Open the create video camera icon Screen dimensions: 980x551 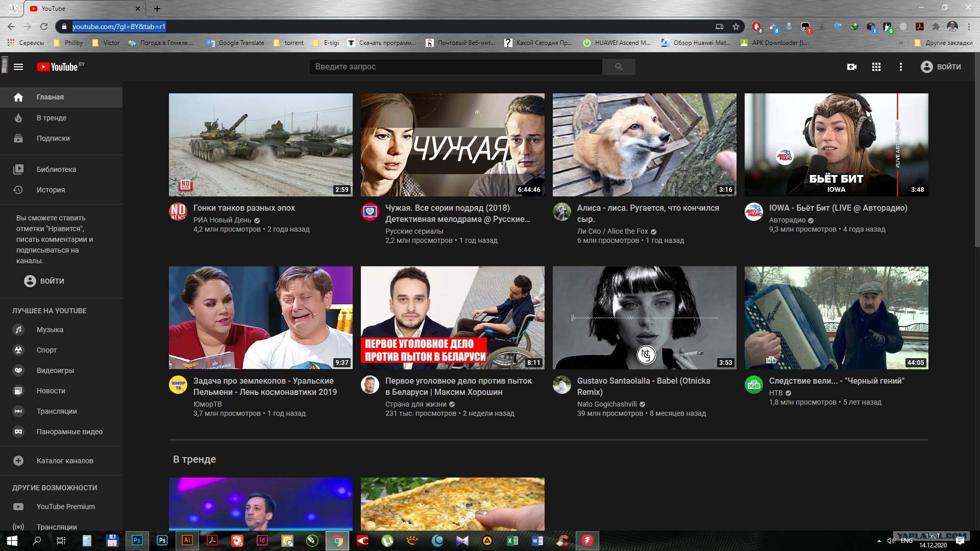[x=852, y=67]
